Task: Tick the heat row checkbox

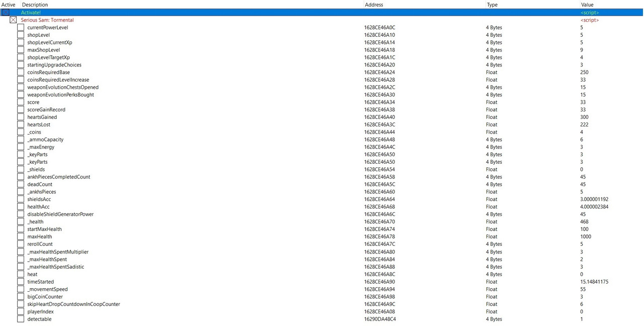Action: (21, 274)
